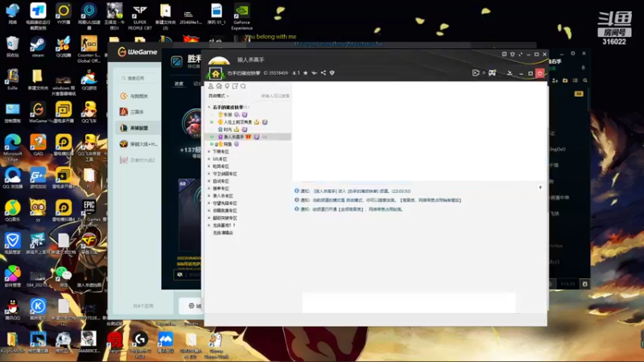Open Counter-Strike Global Offensive shortcut
644x362 pixels.
[89, 49]
